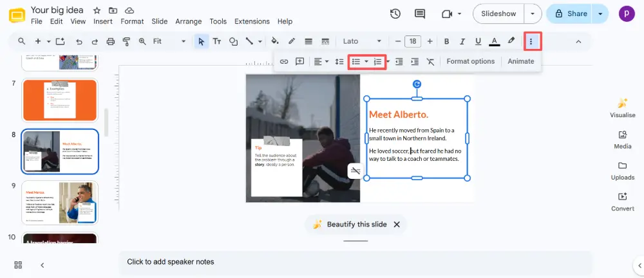Toggle the Numbered list icon

coord(378,61)
